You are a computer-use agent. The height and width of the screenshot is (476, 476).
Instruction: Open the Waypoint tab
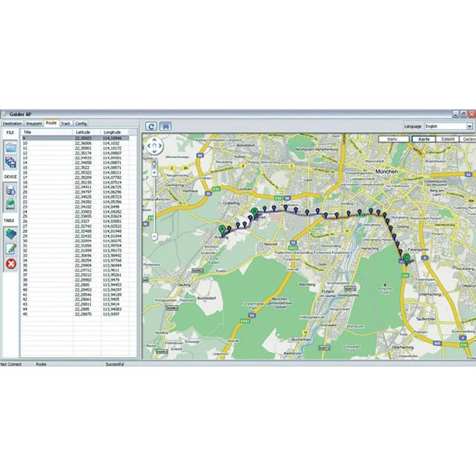click(x=34, y=123)
